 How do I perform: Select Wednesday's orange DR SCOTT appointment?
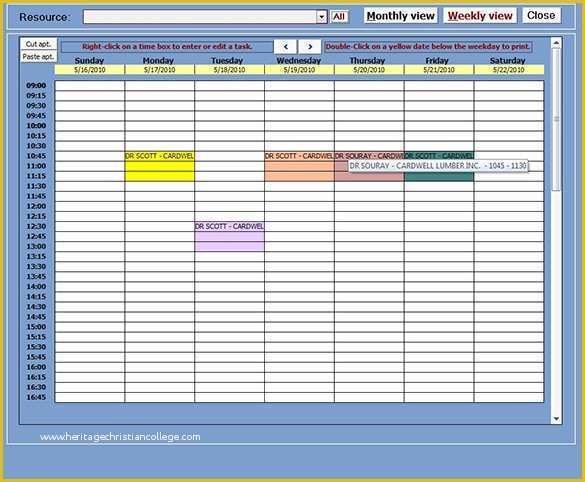pyautogui.click(x=299, y=167)
